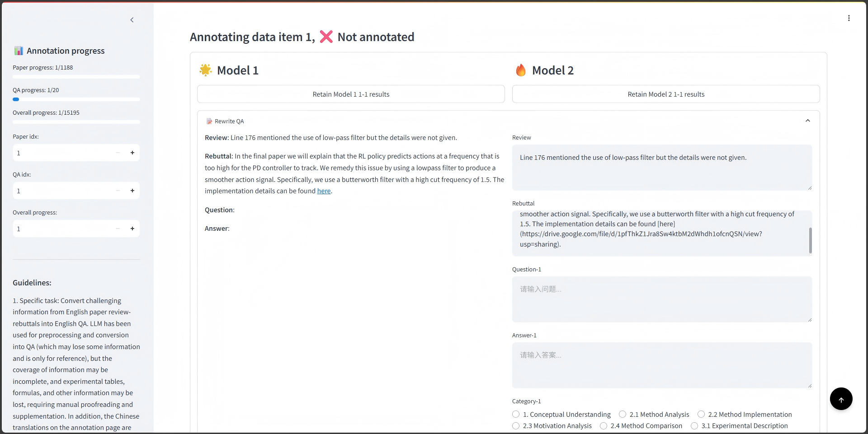This screenshot has height=434, width=868.
Task: Increment the Paper idx value
Action: [x=132, y=153]
